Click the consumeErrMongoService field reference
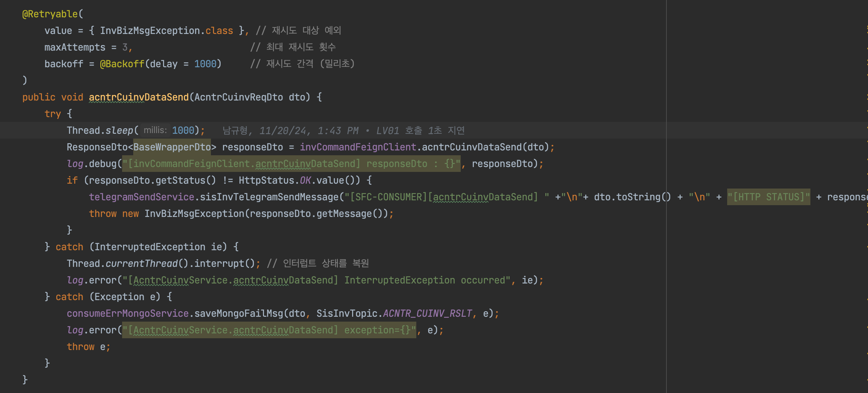The width and height of the screenshot is (868, 393). click(x=127, y=313)
